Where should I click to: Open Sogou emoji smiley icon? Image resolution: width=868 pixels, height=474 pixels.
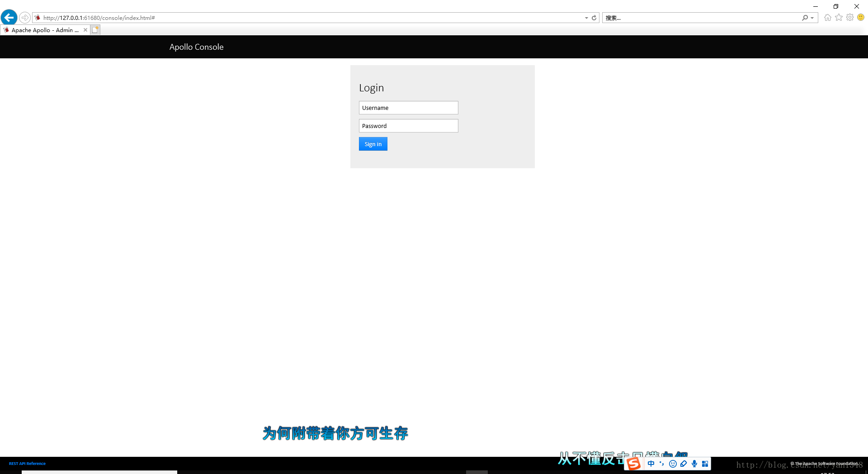pyautogui.click(x=673, y=464)
